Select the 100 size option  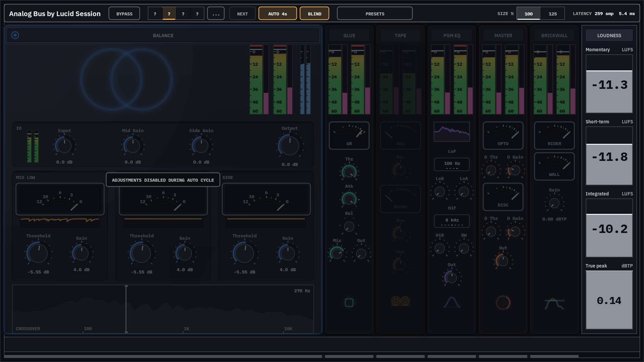529,13
